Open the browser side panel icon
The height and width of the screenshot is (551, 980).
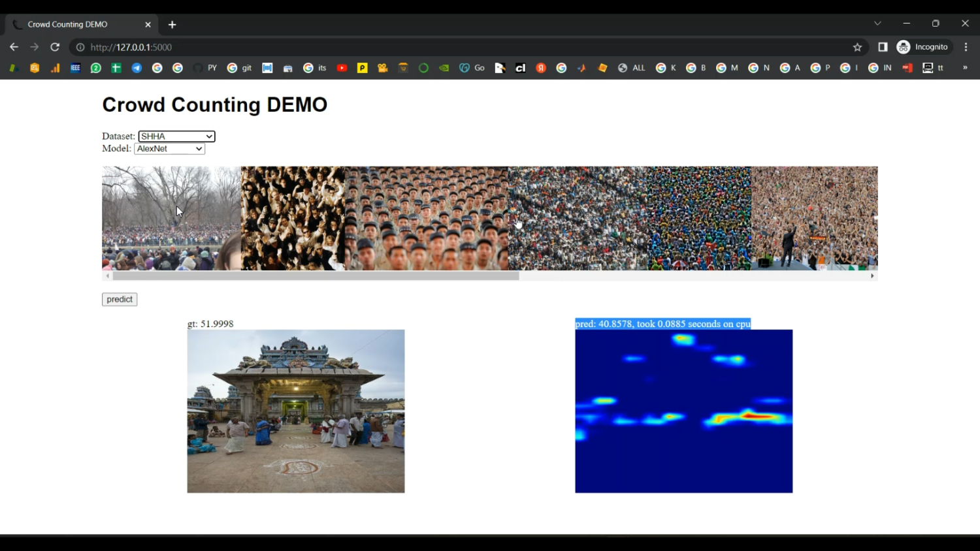(x=883, y=47)
